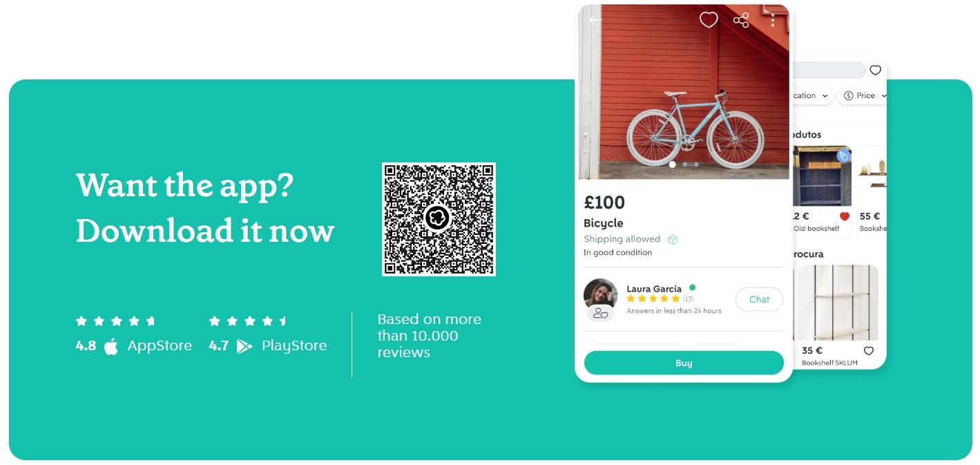Open the Old bookshelf product thumbnail
Image resolution: width=980 pixels, height=465 pixels.
point(822,175)
